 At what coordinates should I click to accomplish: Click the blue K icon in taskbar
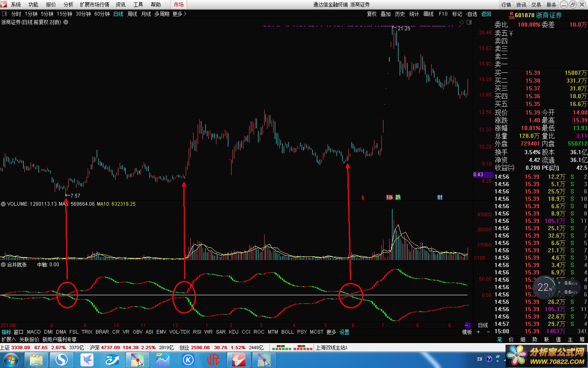[188, 360]
